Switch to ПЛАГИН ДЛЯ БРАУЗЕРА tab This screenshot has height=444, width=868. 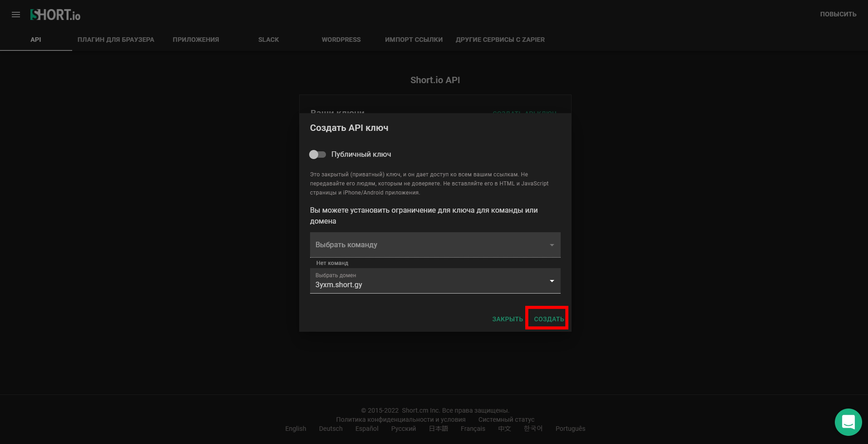click(x=116, y=40)
